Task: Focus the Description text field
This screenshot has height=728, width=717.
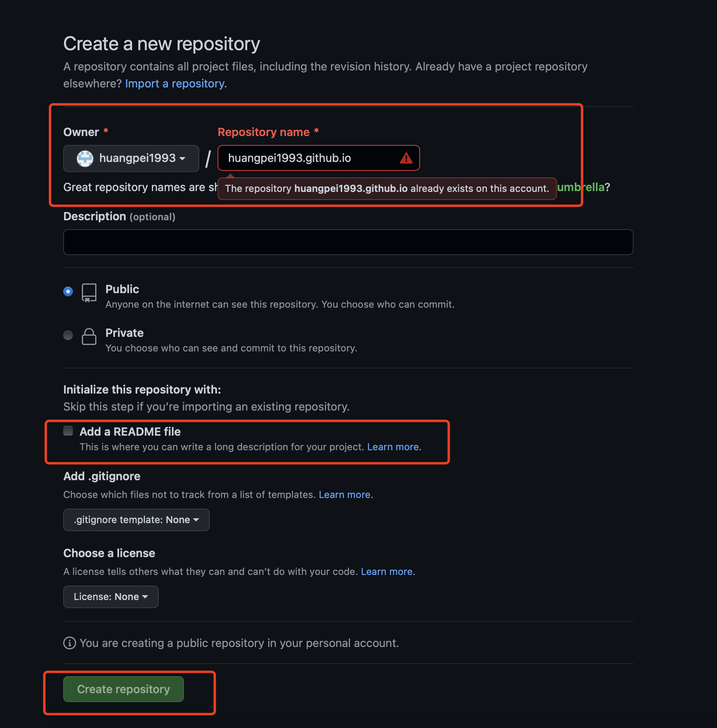Action: 348,242
